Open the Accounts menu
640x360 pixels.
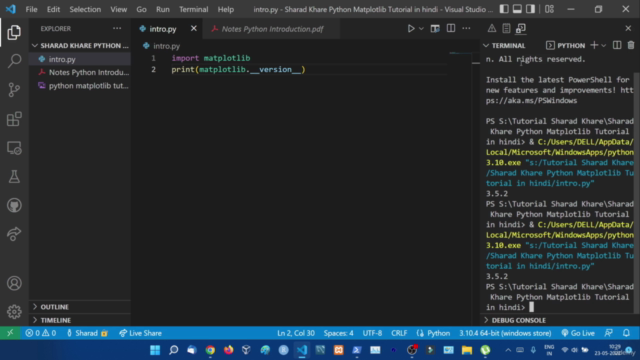click(x=14, y=283)
